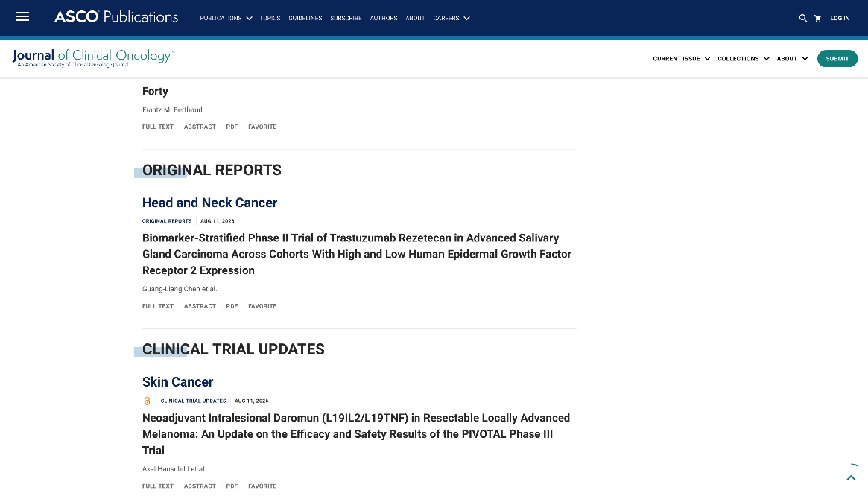Open the hamburger main menu
This screenshot has width=868, height=496.
[x=22, y=16]
